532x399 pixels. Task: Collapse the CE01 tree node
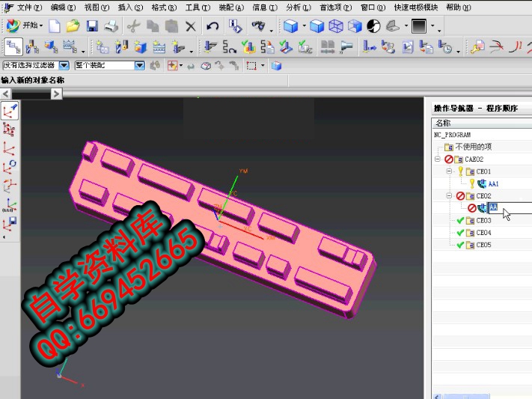pyautogui.click(x=450, y=171)
